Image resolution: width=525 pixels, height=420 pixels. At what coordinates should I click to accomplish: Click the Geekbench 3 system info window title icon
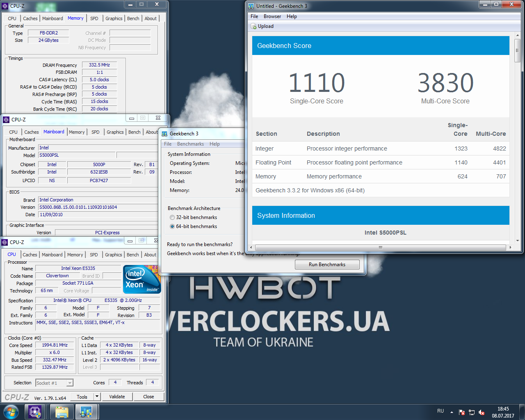point(165,134)
